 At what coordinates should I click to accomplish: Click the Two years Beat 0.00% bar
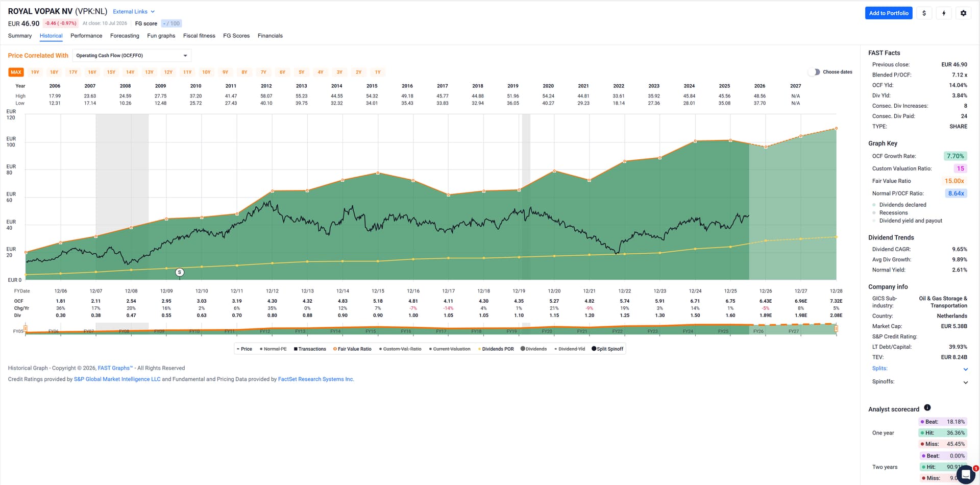943,456
